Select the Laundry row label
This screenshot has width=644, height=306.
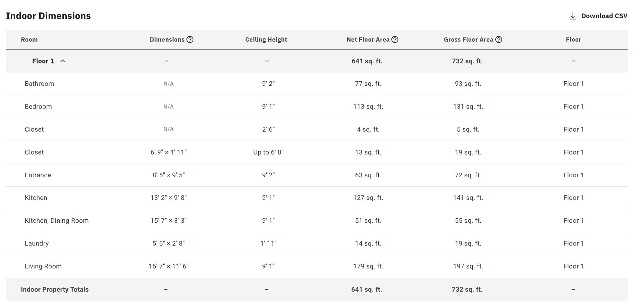[37, 244]
